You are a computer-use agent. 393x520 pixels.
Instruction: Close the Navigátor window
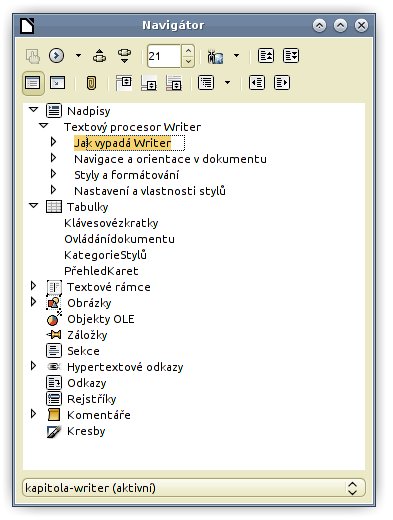[x=361, y=25]
